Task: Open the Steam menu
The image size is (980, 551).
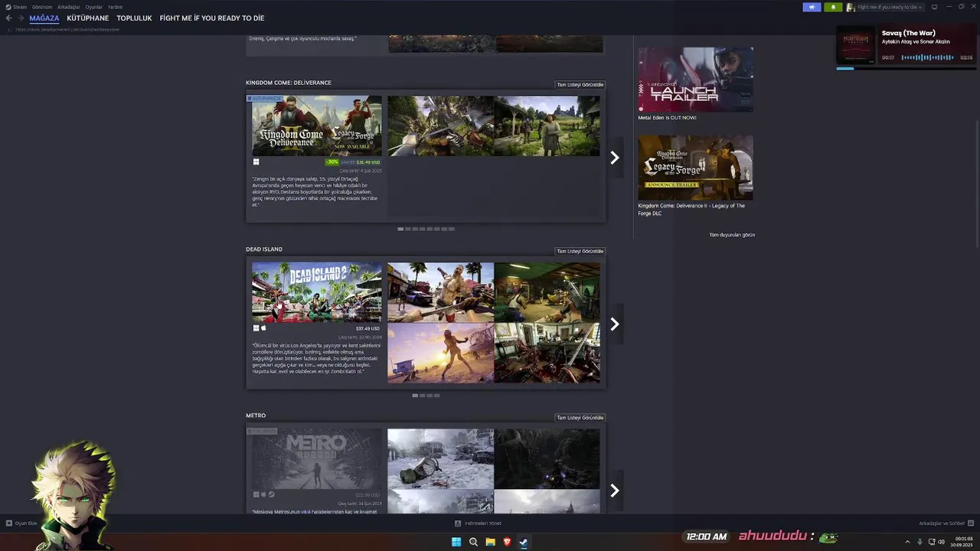Action: [17, 7]
